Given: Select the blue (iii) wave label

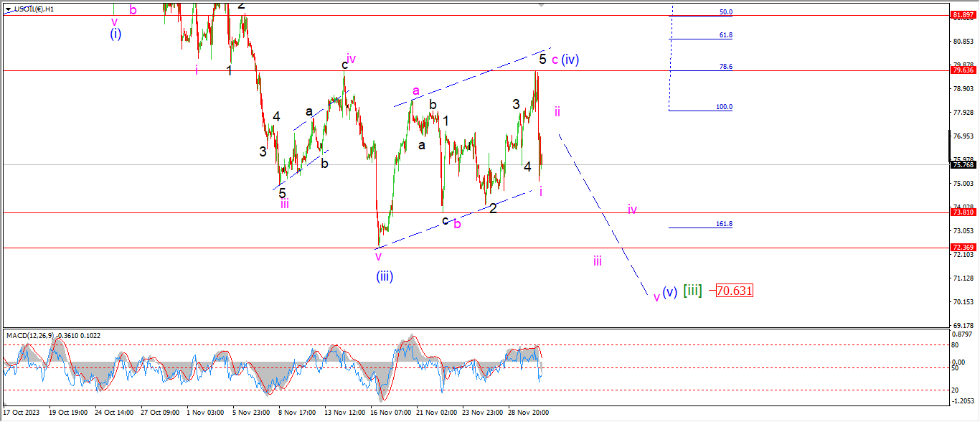Looking at the screenshot, I should 385,276.
